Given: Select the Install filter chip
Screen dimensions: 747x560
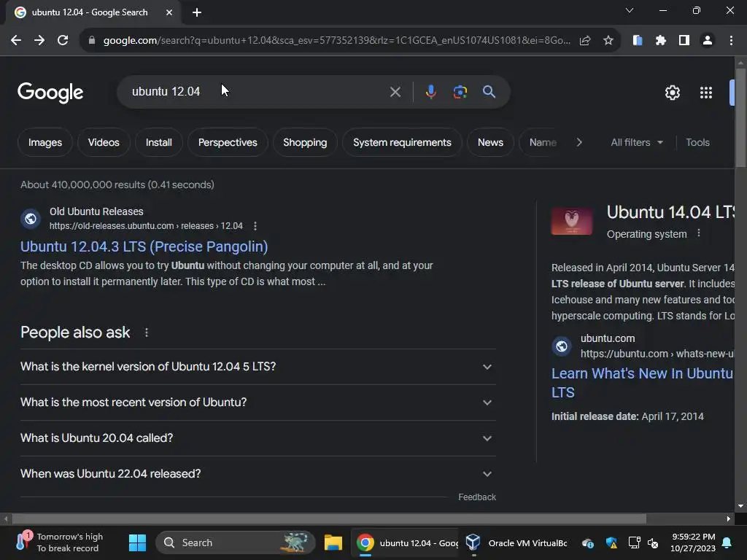Looking at the screenshot, I should [x=158, y=142].
